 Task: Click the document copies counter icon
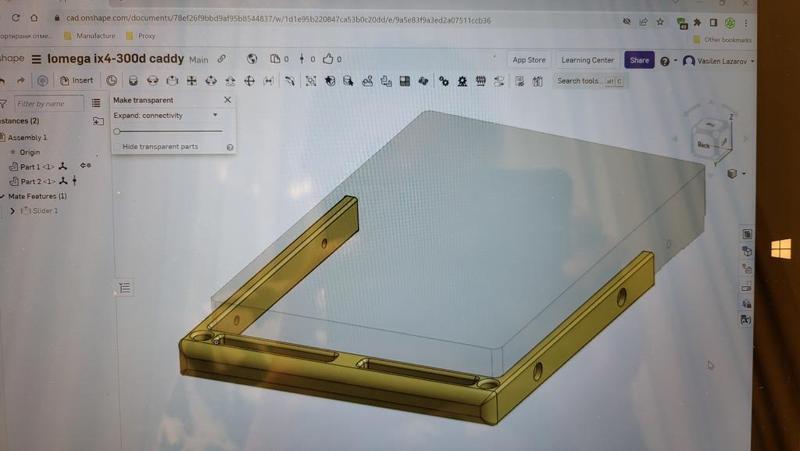pyautogui.click(x=275, y=59)
